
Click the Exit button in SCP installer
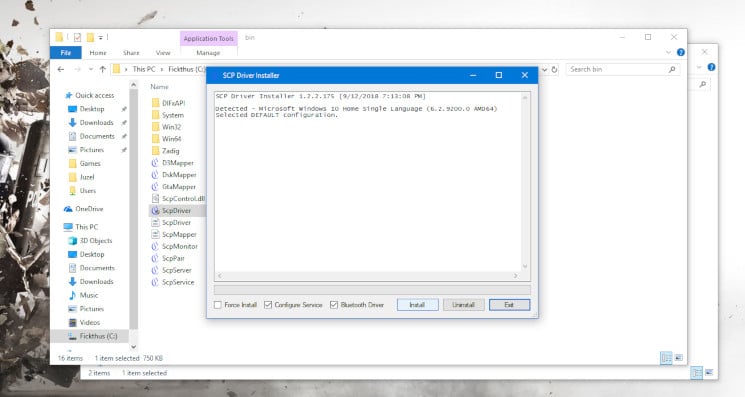509,305
